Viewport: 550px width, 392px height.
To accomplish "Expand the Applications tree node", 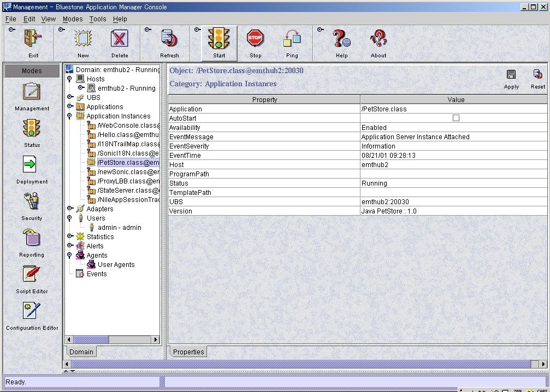I will [x=70, y=106].
